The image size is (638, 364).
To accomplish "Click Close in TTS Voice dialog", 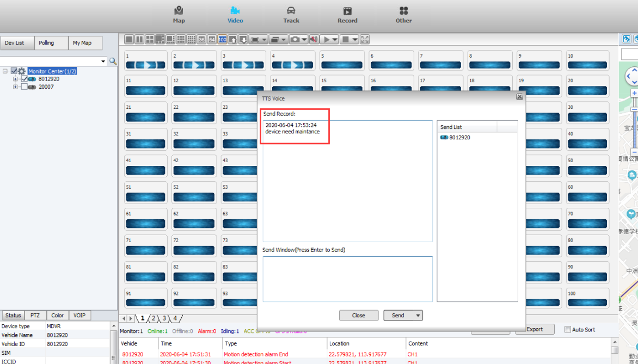I will pos(359,316).
